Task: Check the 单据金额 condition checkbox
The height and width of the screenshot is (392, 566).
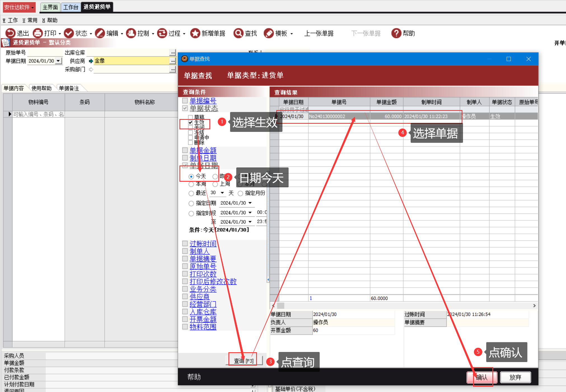Action: 185,150
